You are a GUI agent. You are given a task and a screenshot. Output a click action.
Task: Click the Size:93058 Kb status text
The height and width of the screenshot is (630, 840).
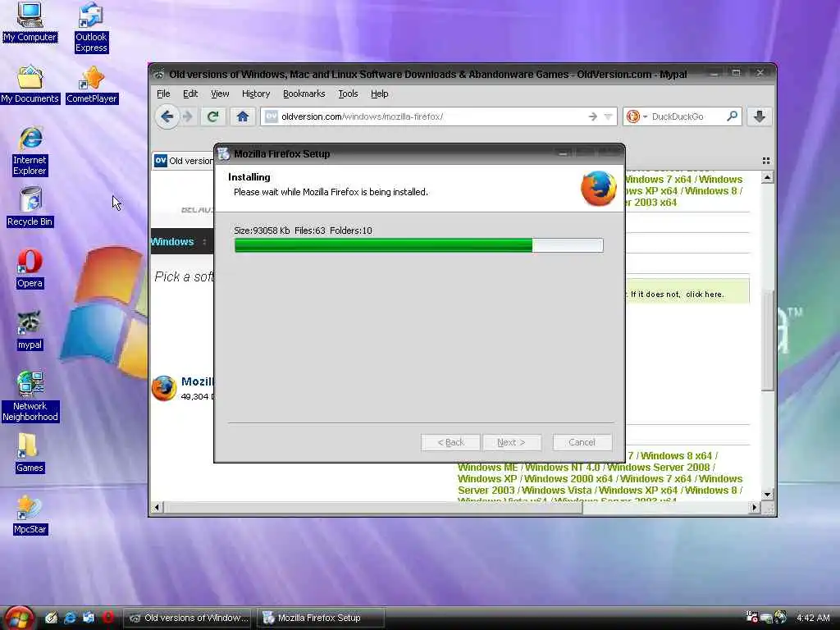pos(262,231)
